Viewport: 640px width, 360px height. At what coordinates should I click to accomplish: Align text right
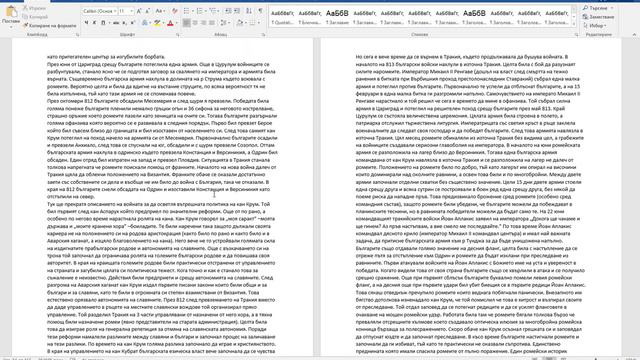click(203, 23)
